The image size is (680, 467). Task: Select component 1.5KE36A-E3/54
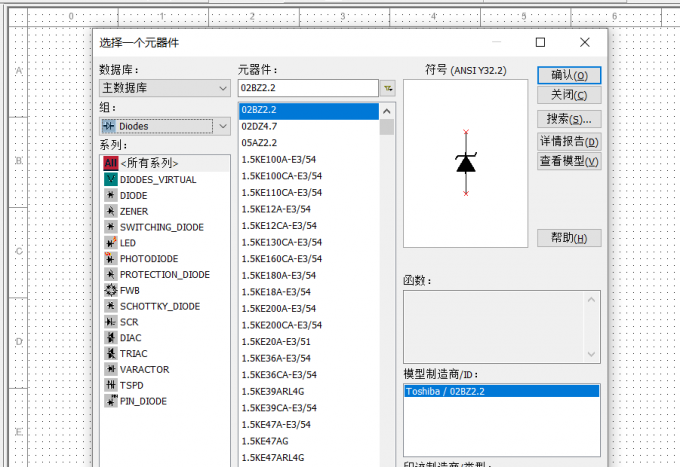click(276, 358)
